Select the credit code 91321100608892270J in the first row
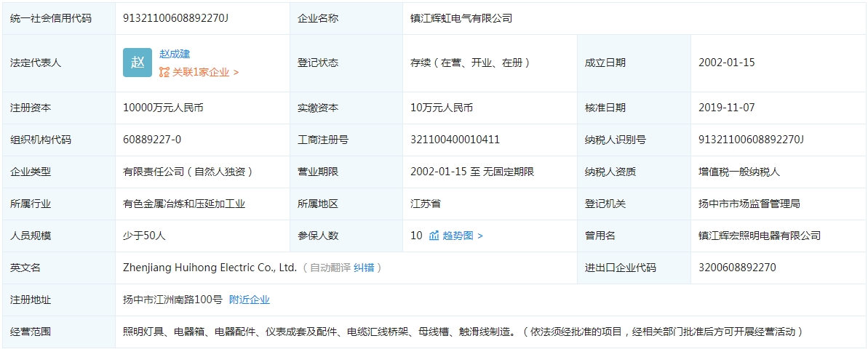Viewport: 868px width, 349px height. point(175,18)
